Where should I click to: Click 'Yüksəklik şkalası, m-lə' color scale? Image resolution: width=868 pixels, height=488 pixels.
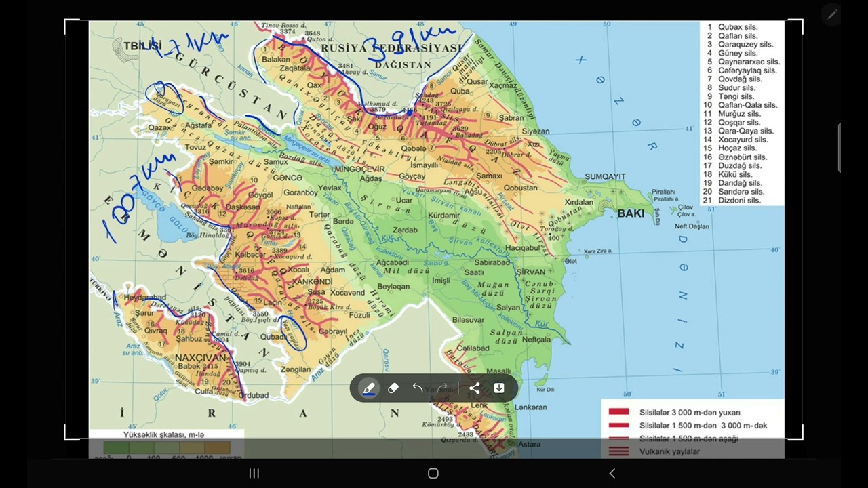(167, 448)
